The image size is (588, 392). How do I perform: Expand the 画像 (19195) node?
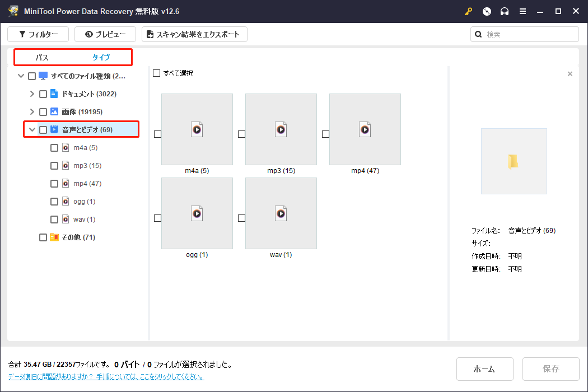[32, 112]
